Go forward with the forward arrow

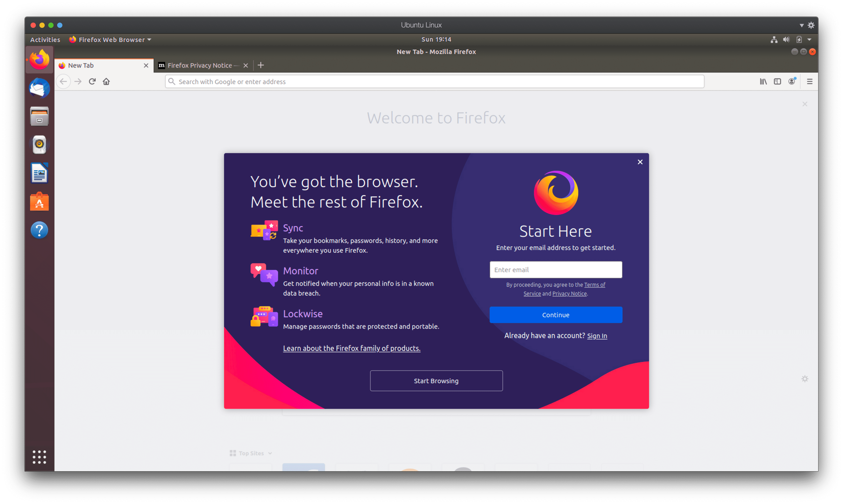(78, 81)
